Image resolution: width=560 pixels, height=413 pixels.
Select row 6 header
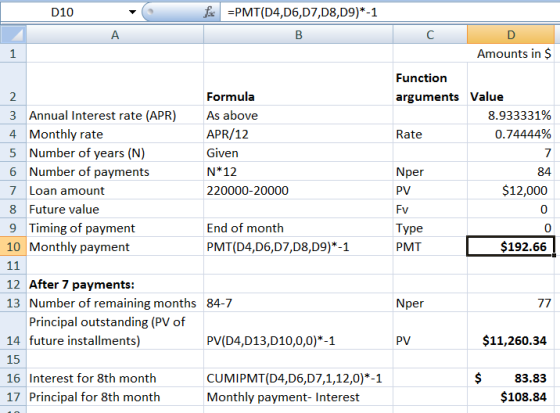pyautogui.click(x=13, y=171)
